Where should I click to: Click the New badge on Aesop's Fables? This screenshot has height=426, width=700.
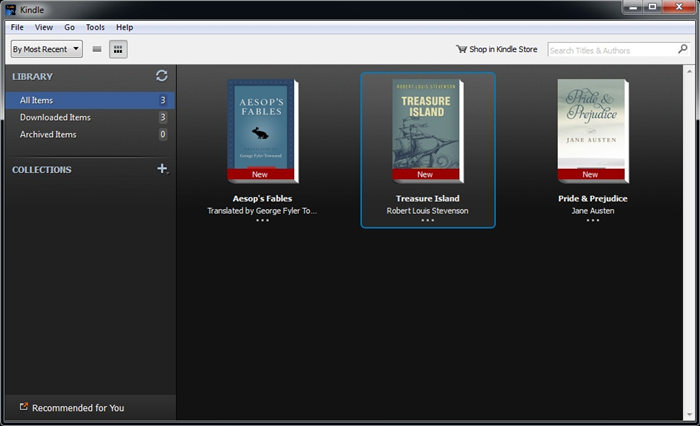click(260, 174)
